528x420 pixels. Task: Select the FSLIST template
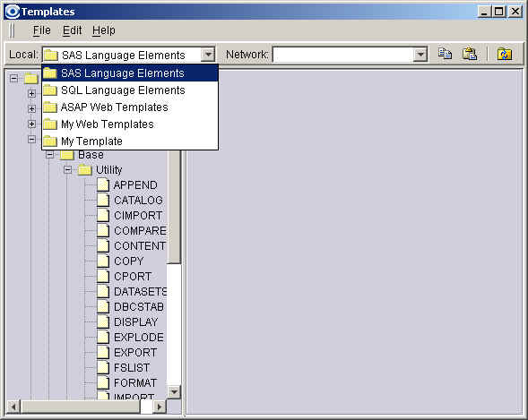(132, 368)
